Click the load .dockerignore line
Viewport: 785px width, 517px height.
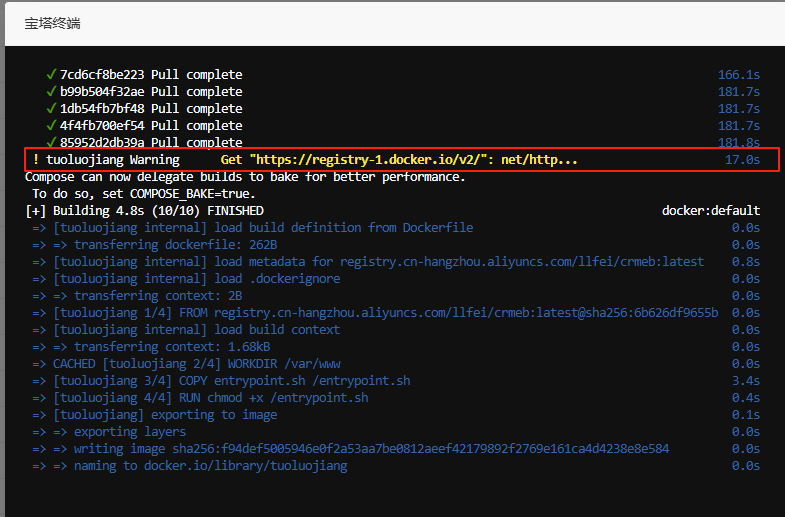click(186, 279)
